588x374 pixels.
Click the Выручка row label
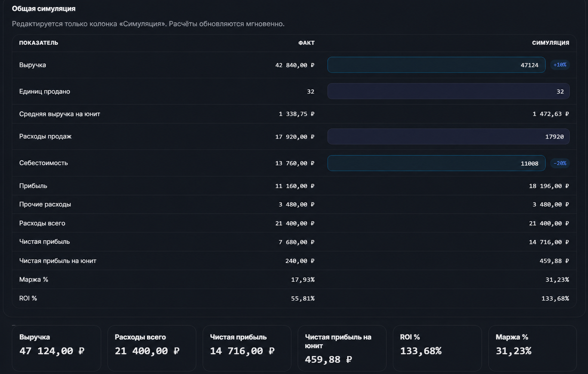(x=33, y=65)
